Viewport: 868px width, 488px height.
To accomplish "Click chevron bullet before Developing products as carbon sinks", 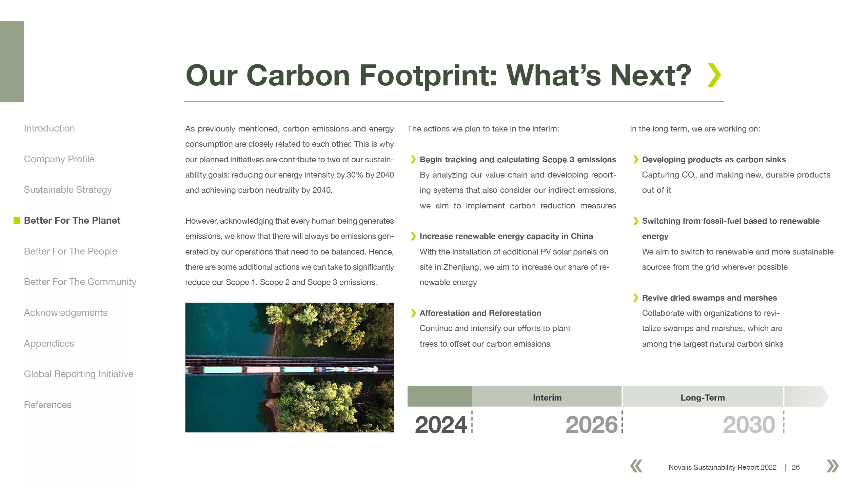I will point(635,160).
